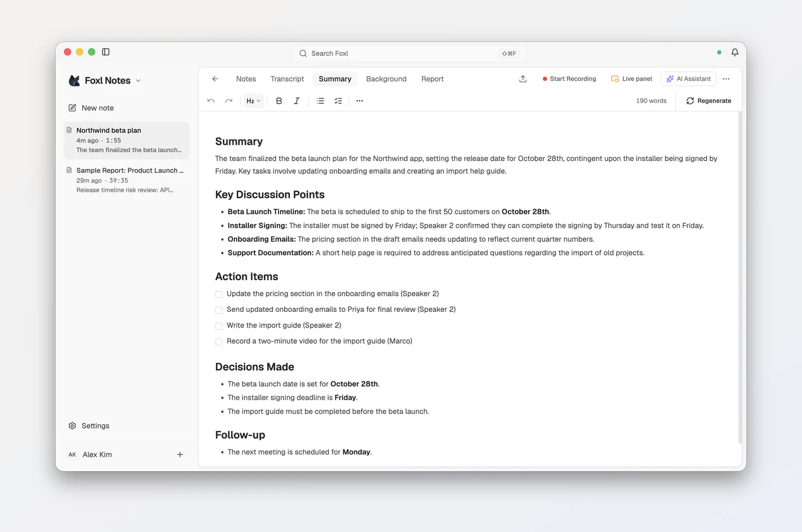
Task: Click the '190 words' count
Action: [x=651, y=101]
